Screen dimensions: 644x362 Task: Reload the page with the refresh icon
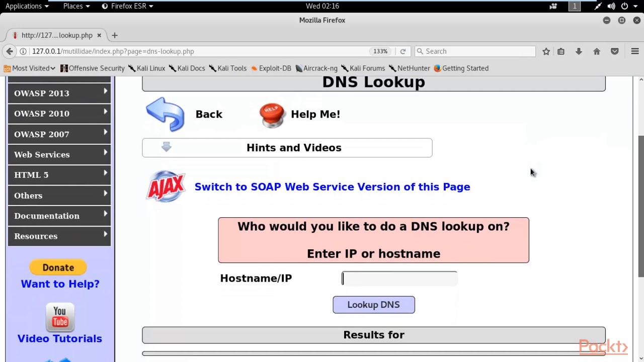[403, 51]
